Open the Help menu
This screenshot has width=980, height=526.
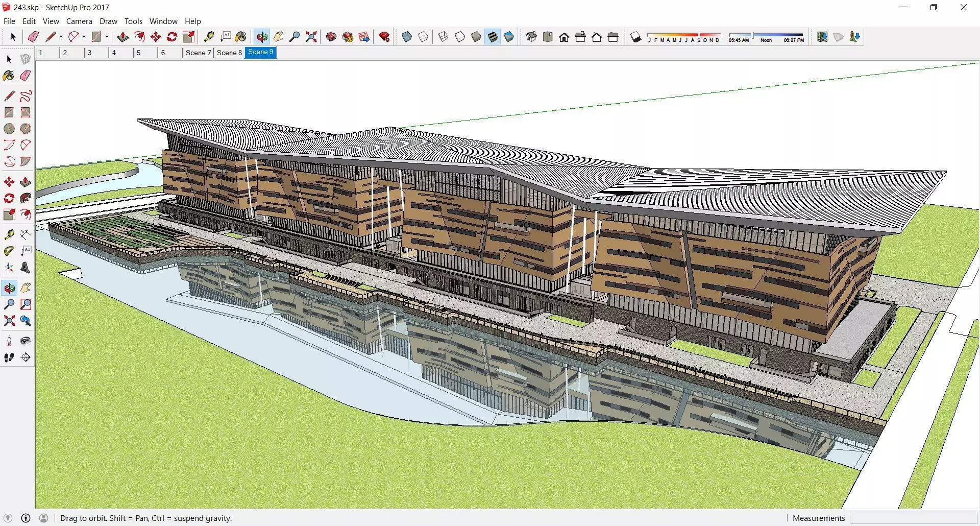coord(193,21)
